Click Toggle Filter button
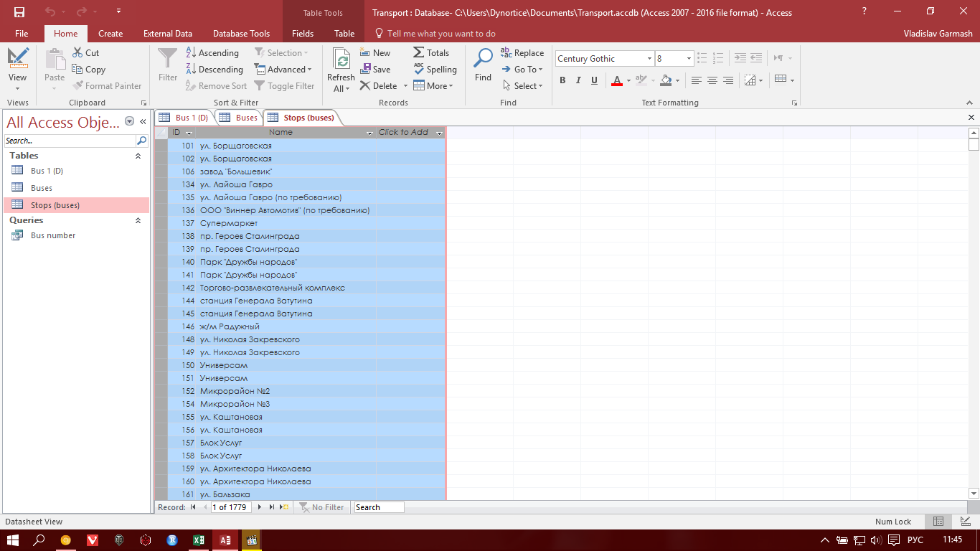The height and width of the screenshot is (551, 980). pyautogui.click(x=284, y=85)
